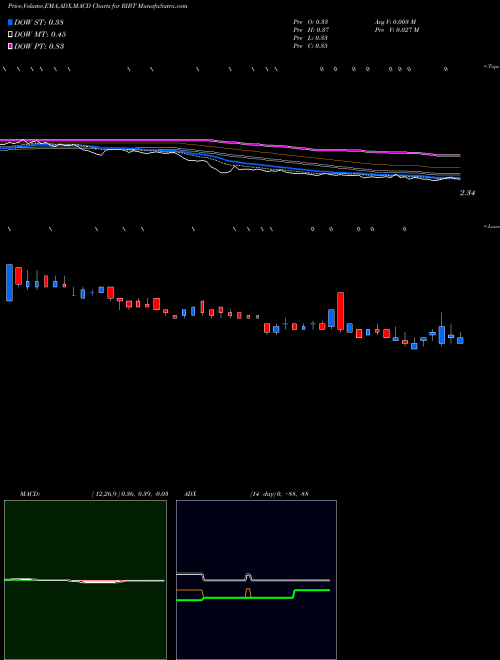This screenshot has height=660, width=500.
Task: Open the green MACD indicator chart panel
Action: click(85, 580)
